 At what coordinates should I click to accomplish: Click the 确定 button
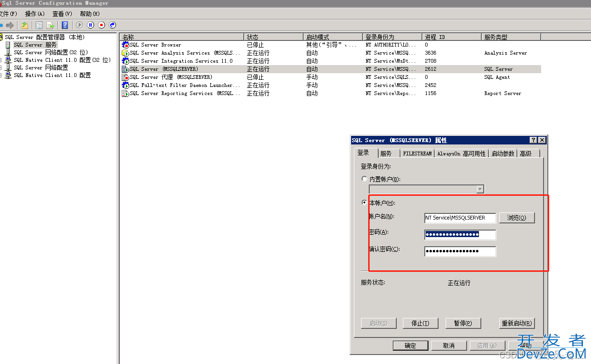[410, 345]
